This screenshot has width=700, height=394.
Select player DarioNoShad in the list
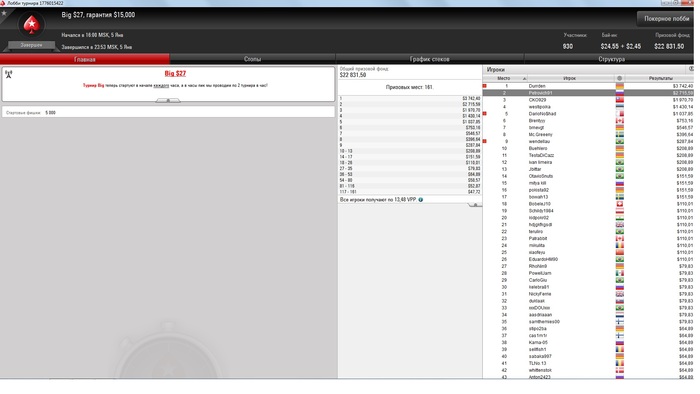[x=588, y=114]
